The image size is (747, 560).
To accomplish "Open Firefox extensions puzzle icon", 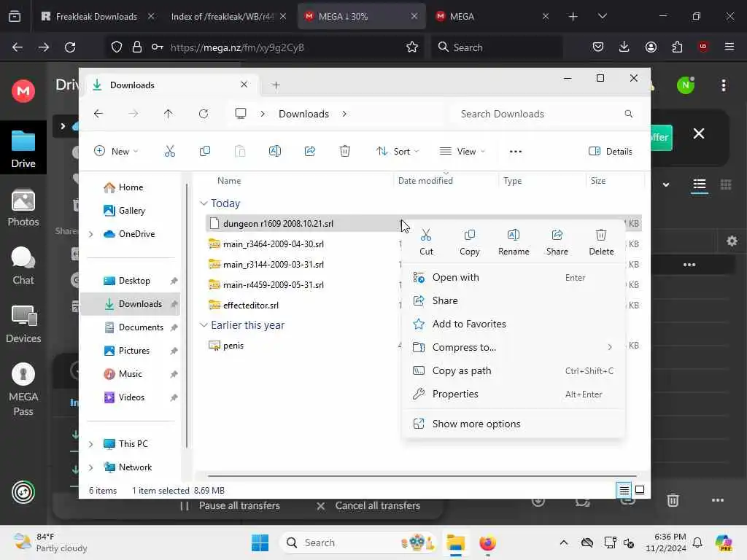I will pos(677,47).
